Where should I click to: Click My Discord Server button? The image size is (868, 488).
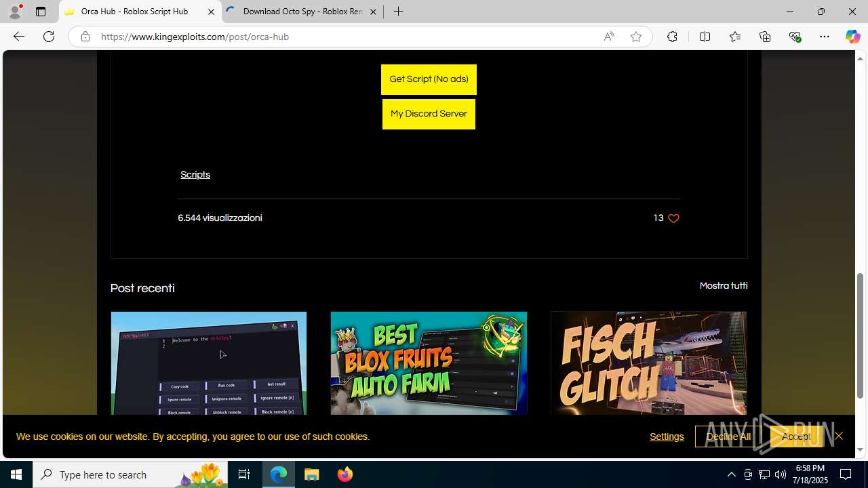tap(429, 114)
